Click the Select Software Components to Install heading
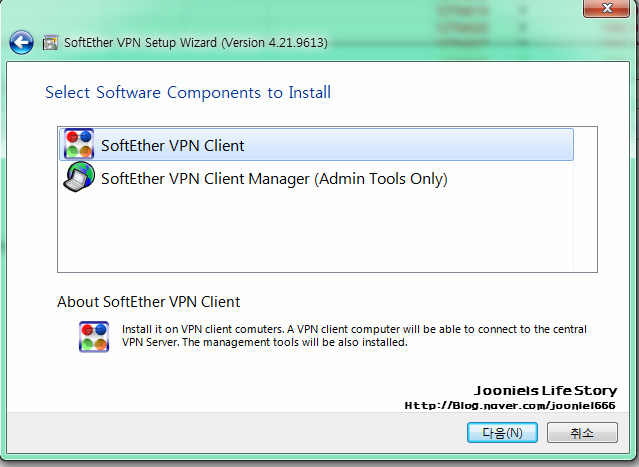Image resolution: width=639 pixels, height=467 pixels. point(188,93)
